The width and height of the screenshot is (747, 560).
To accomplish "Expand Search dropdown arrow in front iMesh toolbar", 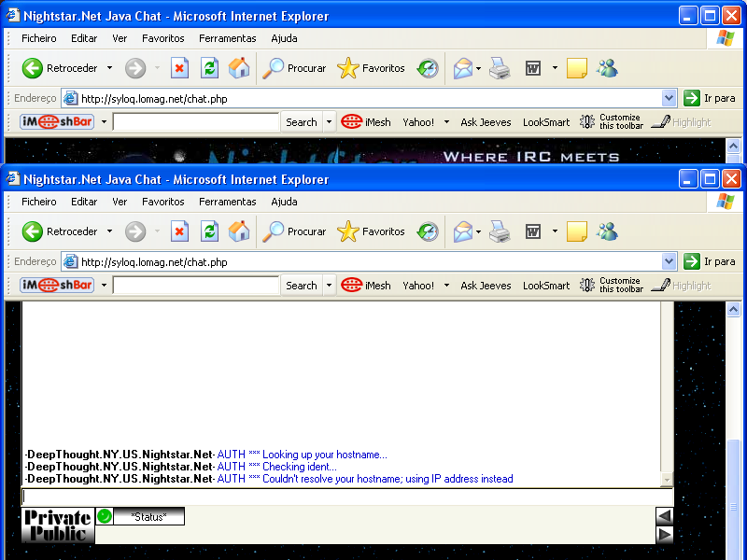I will (x=329, y=286).
